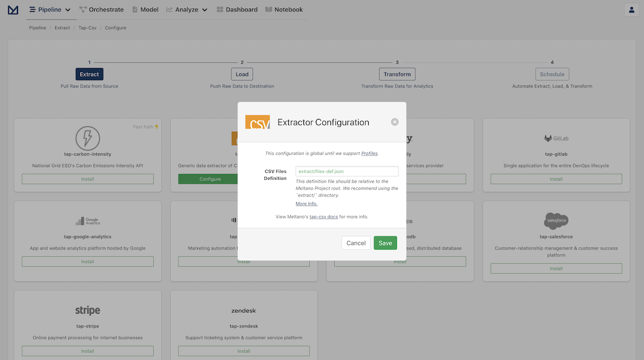The height and width of the screenshot is (360, 644).
Task: Install the tap-salesforce extractor
Action: coord(556,269)
